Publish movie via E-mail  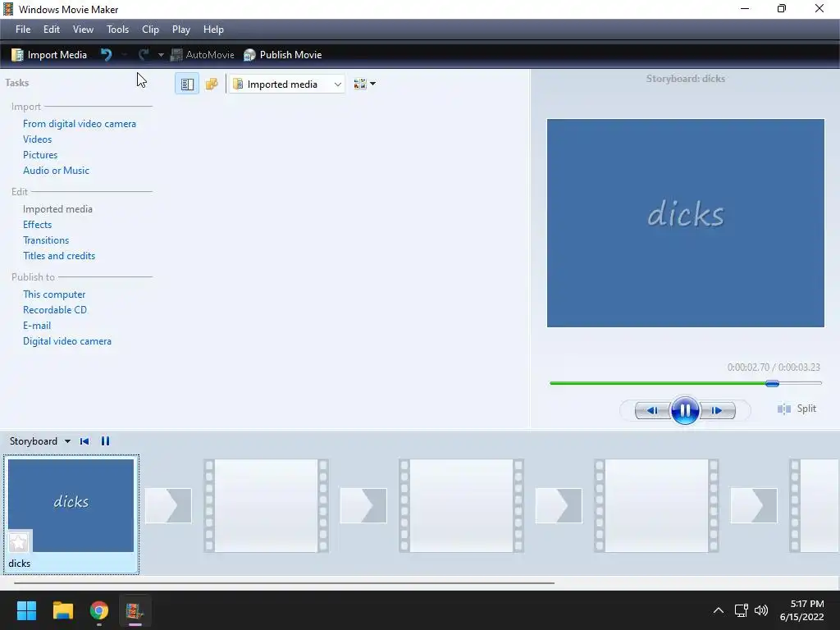tap(37, 325)
